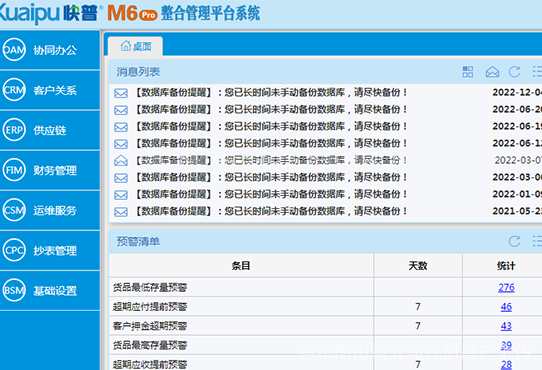The height and width of the screenshot is (370, 542).
Task: Open the read message dated 2022-03-07
Action: coord(326,160)
